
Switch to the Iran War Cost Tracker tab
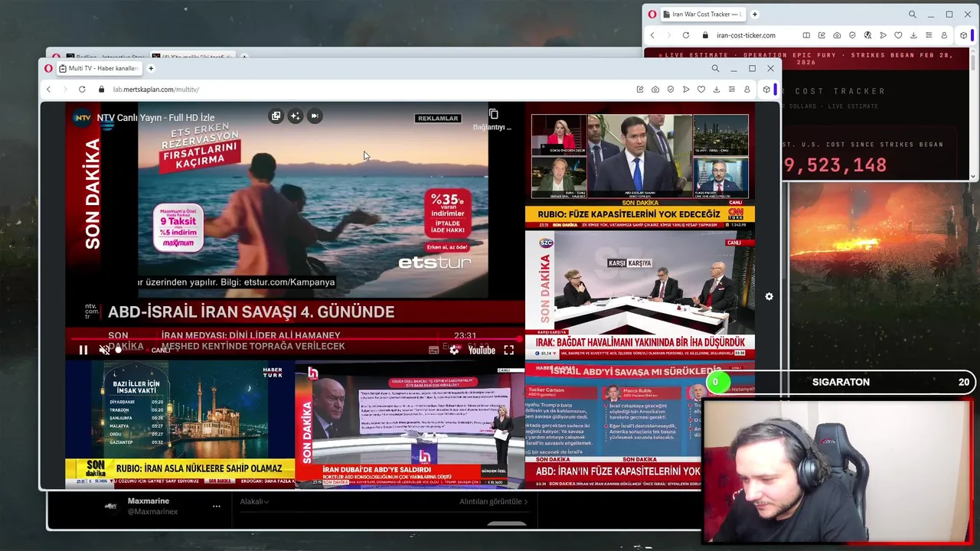pyautogui.click(x=703, y=14)
